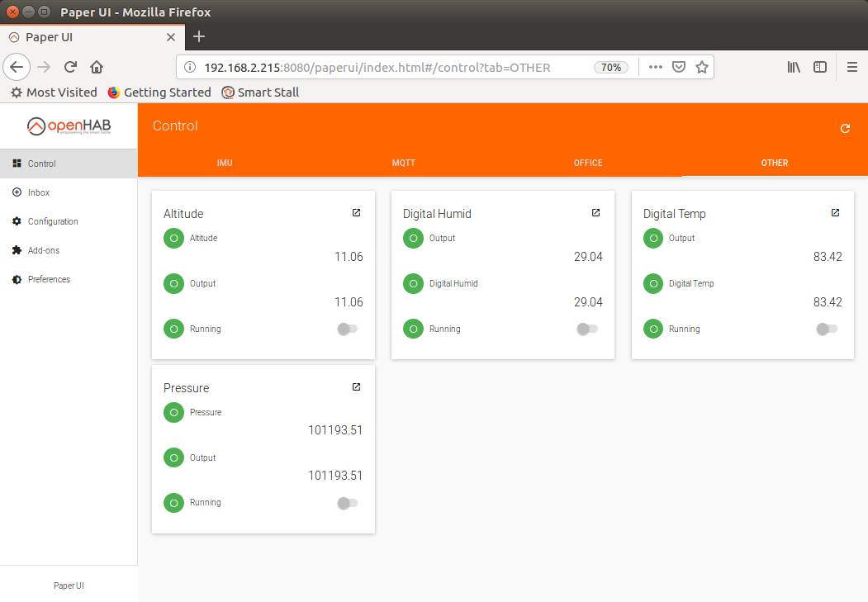Click the Pressure value 101193.51 under Pressure label
The width and height of the screenshot is (868, 602).
[x=335, y=430]
